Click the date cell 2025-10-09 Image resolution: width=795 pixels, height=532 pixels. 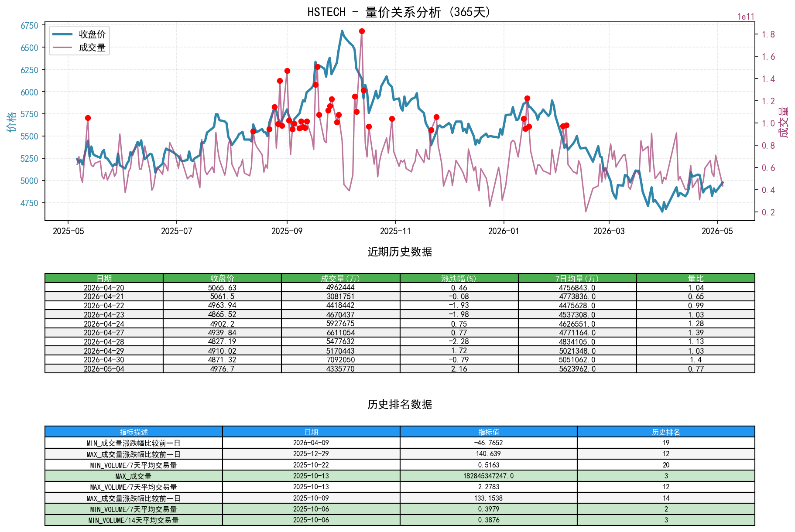coord(311,498)
